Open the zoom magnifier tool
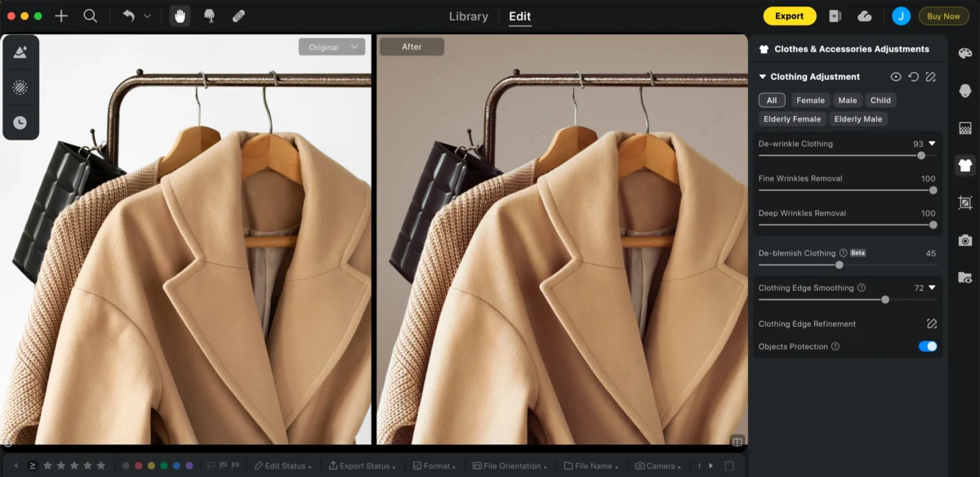Image resolution: width=980 pixels, height=477 pixels. click(91, 16)
